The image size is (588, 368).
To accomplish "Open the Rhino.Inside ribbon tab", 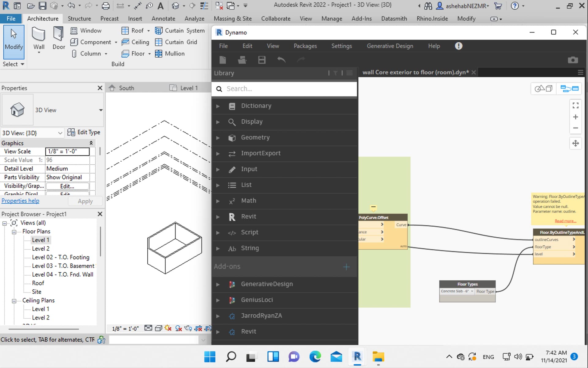I will point(432,19).
